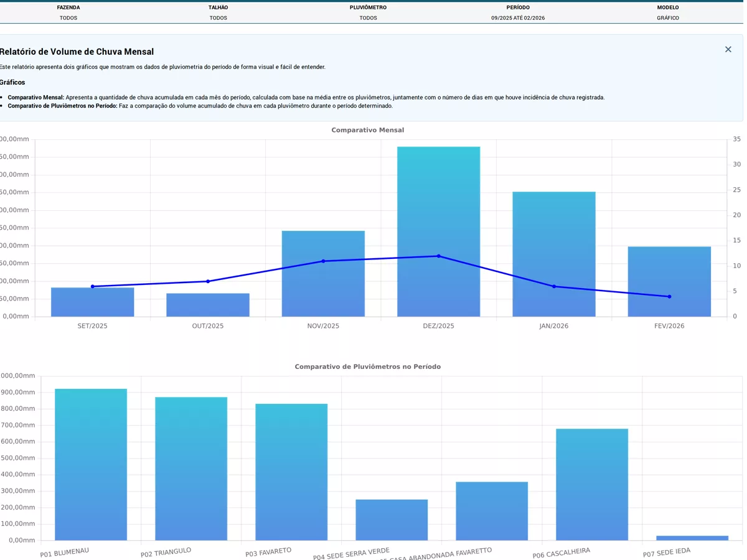
Task: Select the FEV/2026 rainfall bar
Action: [669, 282]
